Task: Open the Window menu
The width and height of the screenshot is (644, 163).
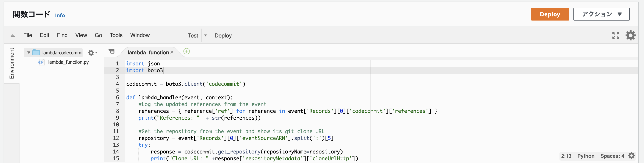Action: pos(140,35)
